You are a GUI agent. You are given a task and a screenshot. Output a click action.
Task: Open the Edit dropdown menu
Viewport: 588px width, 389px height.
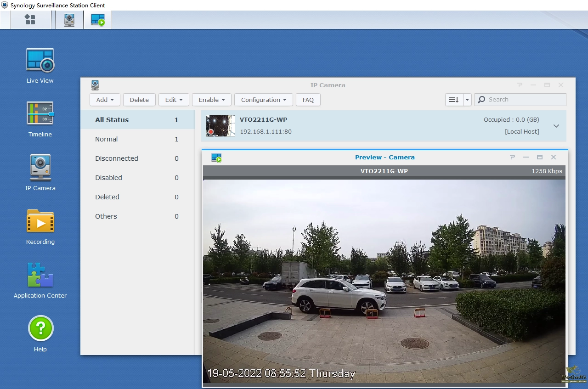[x=174, y=100]
